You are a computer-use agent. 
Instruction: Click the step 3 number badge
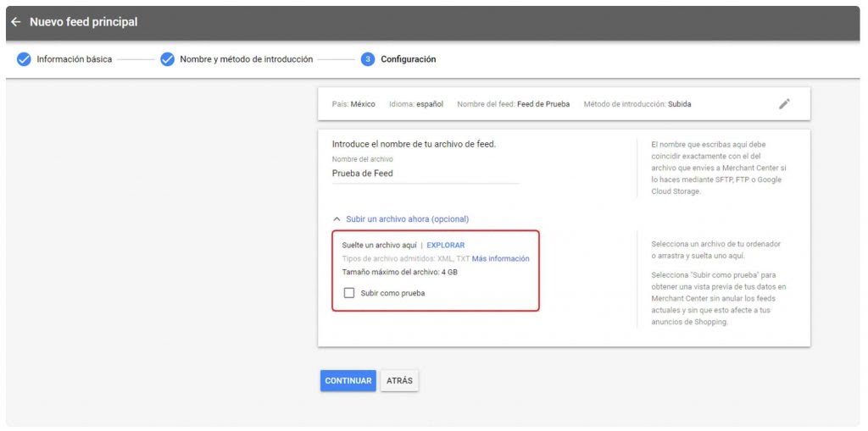point(368,59)
